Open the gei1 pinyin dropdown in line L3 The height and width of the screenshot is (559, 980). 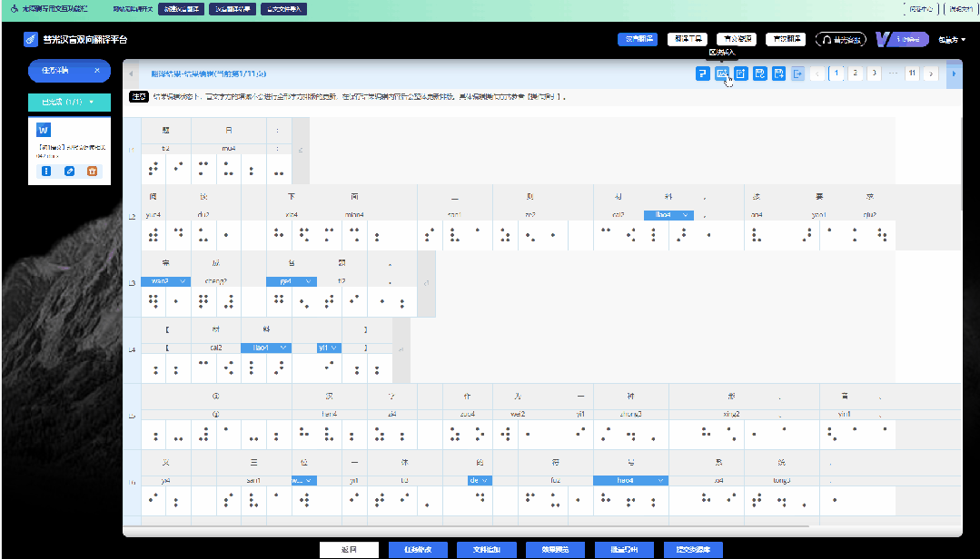point(292,281)
